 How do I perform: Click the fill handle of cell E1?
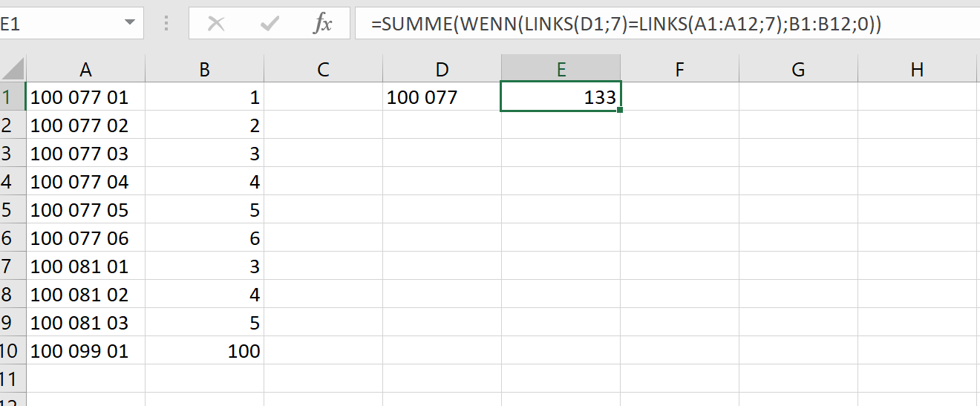[x=619, y=110]
